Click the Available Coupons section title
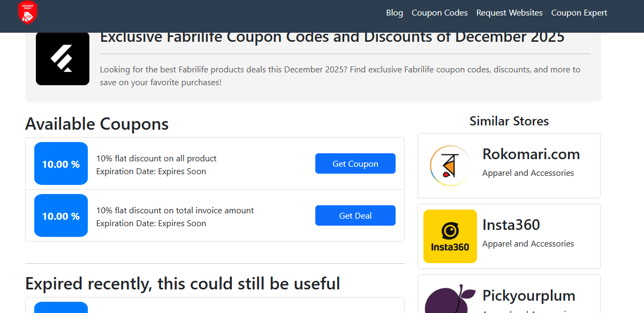Image resolution: width=644 pixels, height=313 pixels. coord(96,124)
